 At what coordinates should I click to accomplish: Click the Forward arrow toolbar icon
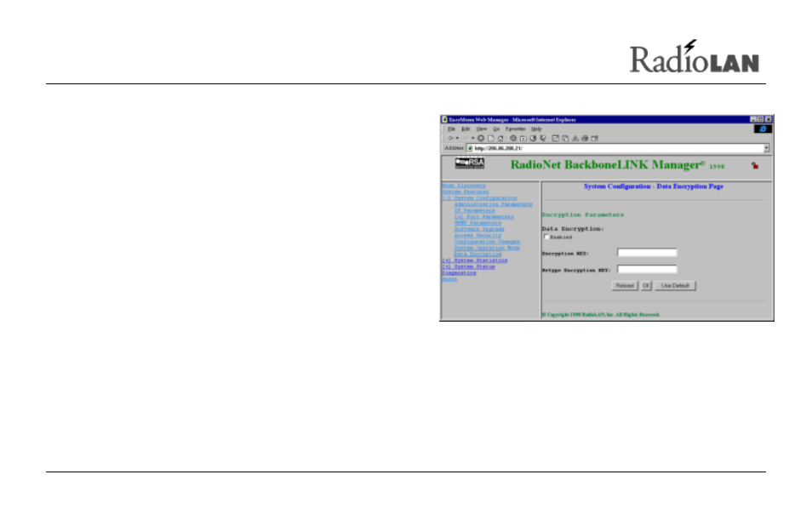pyautogui.click(x=466, y=138)
